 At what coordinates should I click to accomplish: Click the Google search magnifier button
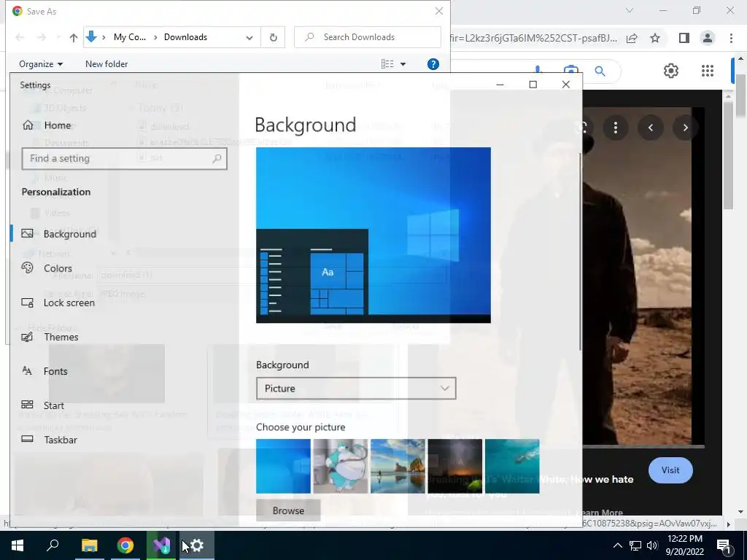[600, 71]
